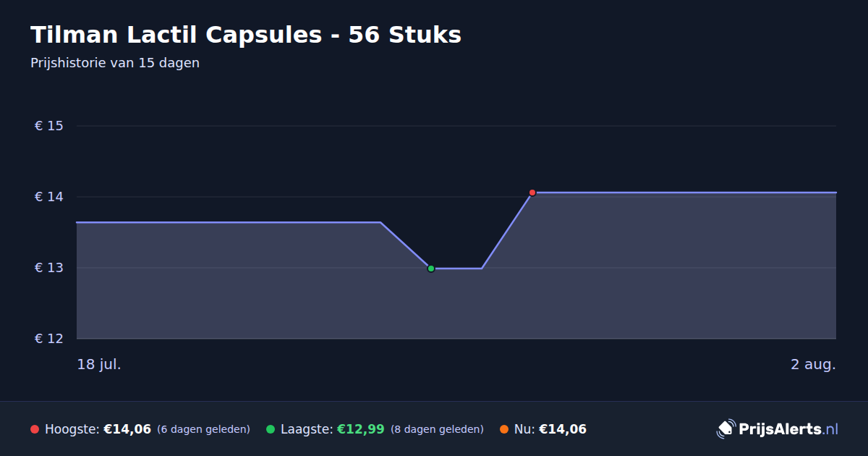The width and height of the screenshot is (868, 456).
Task: Click the 6 dagen geleden note
Action: click(203, 429)
